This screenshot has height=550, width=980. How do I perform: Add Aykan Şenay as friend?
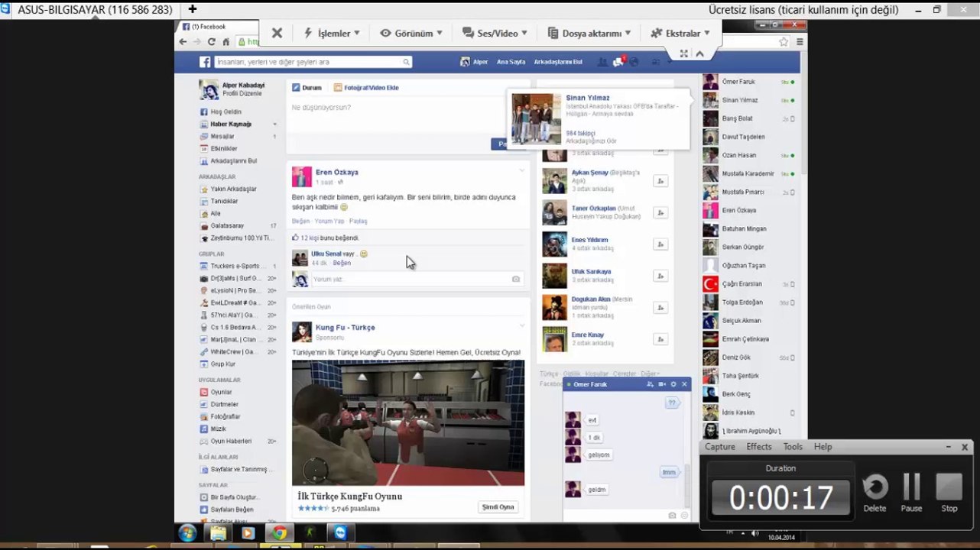[660, 181]
